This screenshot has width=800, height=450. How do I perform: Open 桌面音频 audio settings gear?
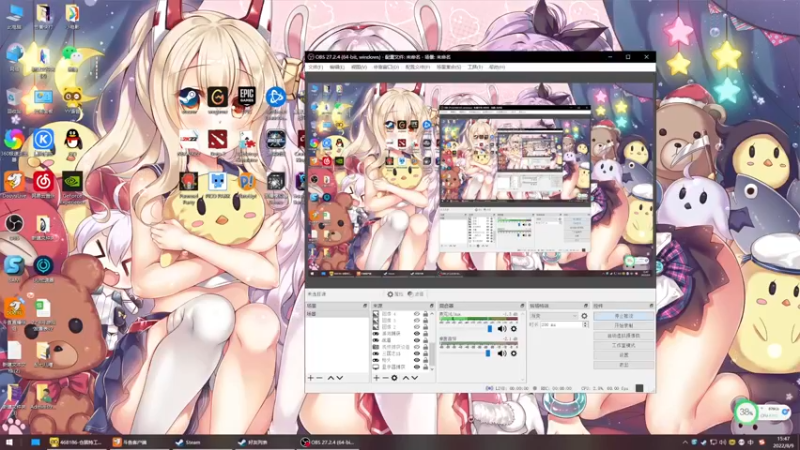pyautogui.click(x=514, y=353)
